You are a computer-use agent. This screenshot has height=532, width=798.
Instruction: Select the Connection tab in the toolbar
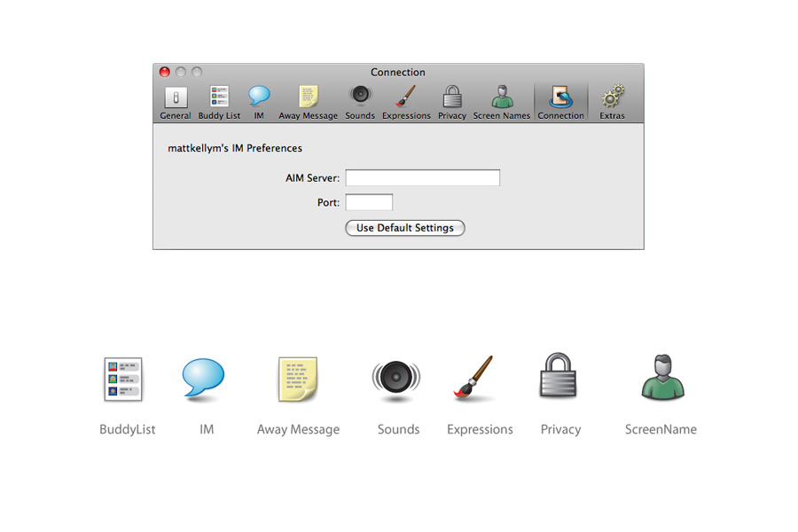pos(560,102)
